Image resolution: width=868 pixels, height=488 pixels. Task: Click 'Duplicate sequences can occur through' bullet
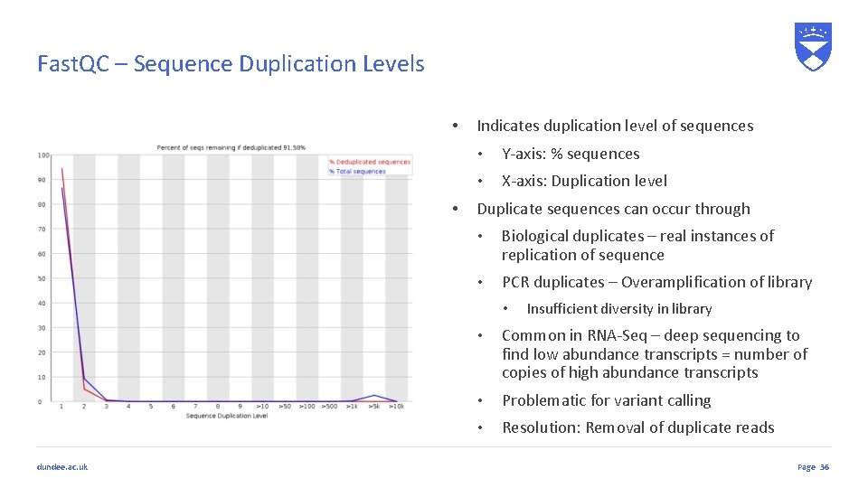(613, 209)
